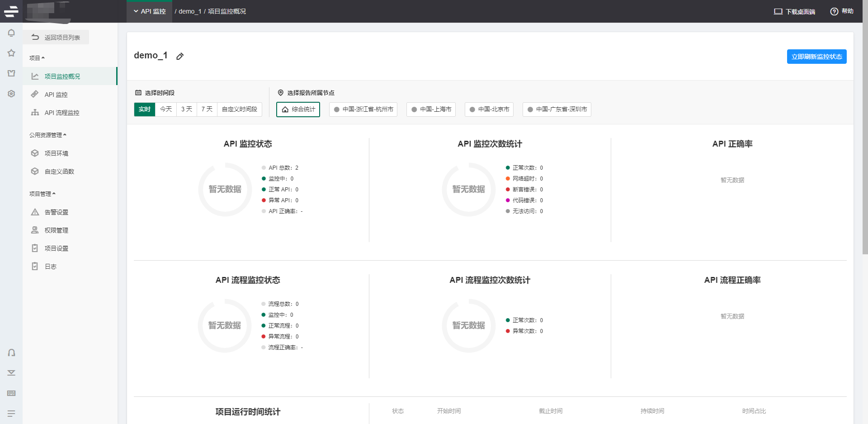Select 自定义时间段 custom period

point(240,110)
